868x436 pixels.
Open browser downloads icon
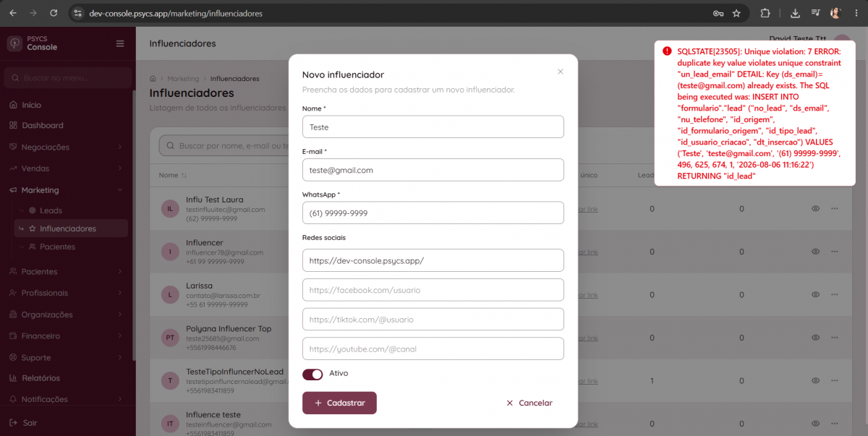pyautogui.click(x=795, y=13)
